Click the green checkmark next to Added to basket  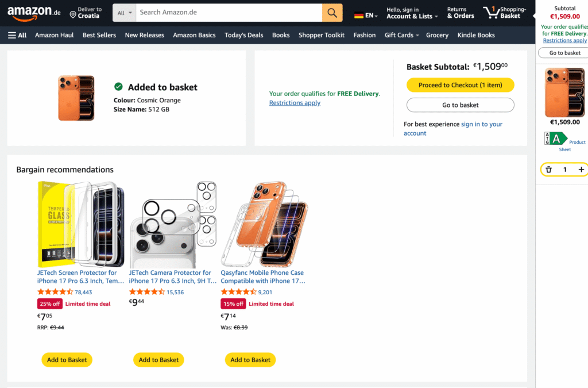point(118,86)
